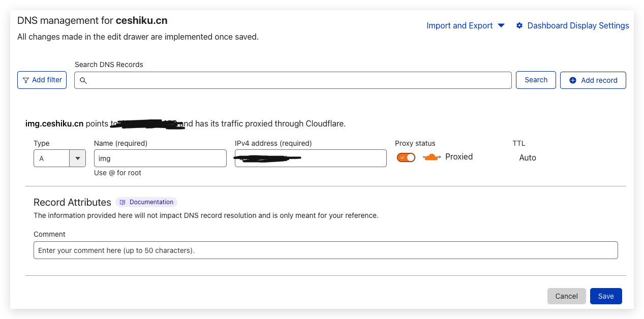Click the Comment input field
The height and width of the screenshot is (319, 644).
point(325,250)
